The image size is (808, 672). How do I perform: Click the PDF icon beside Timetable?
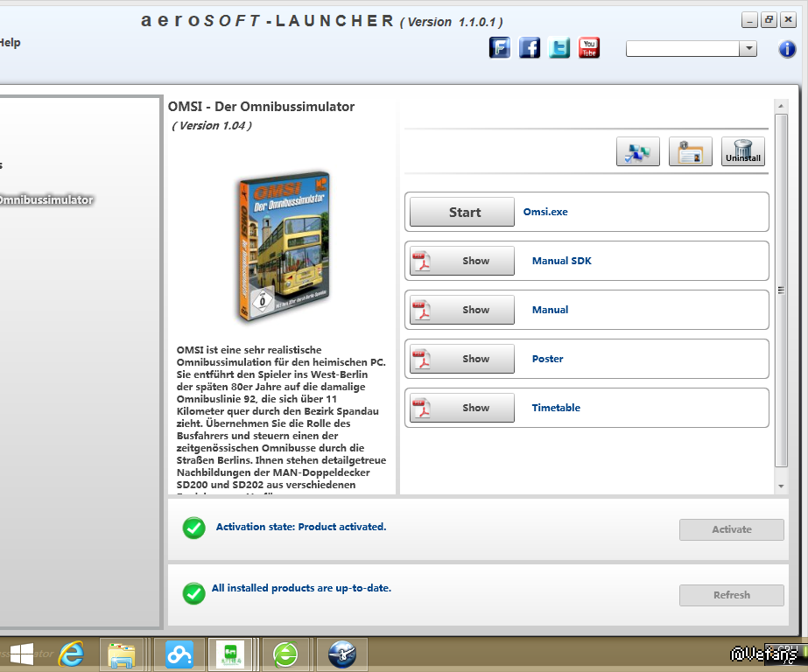click(422, 408)
